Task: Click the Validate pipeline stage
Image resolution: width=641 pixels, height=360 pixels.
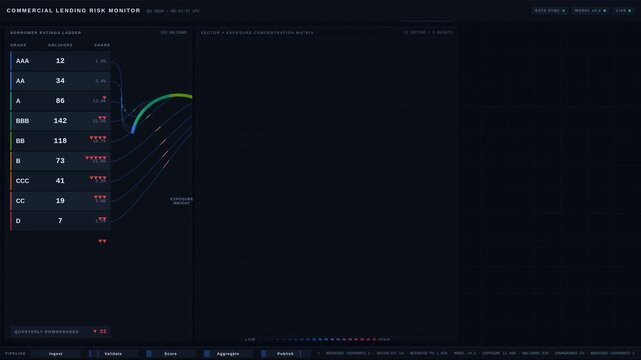Action: pos(113,354)
